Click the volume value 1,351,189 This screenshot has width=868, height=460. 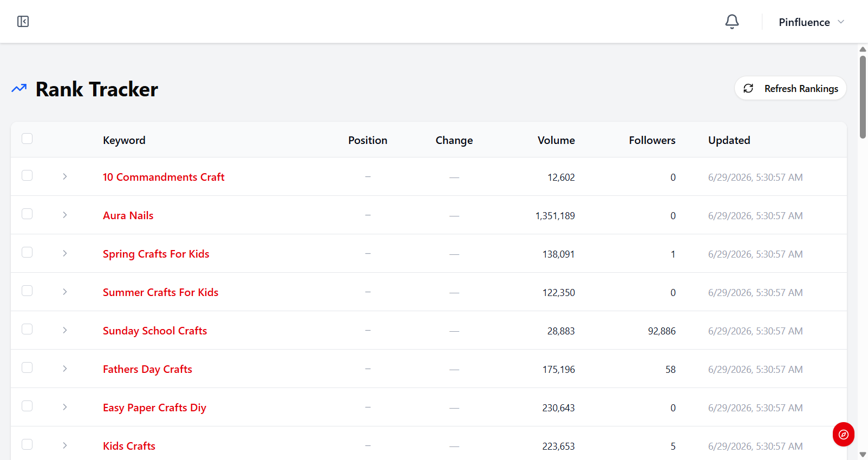[555, 216]
